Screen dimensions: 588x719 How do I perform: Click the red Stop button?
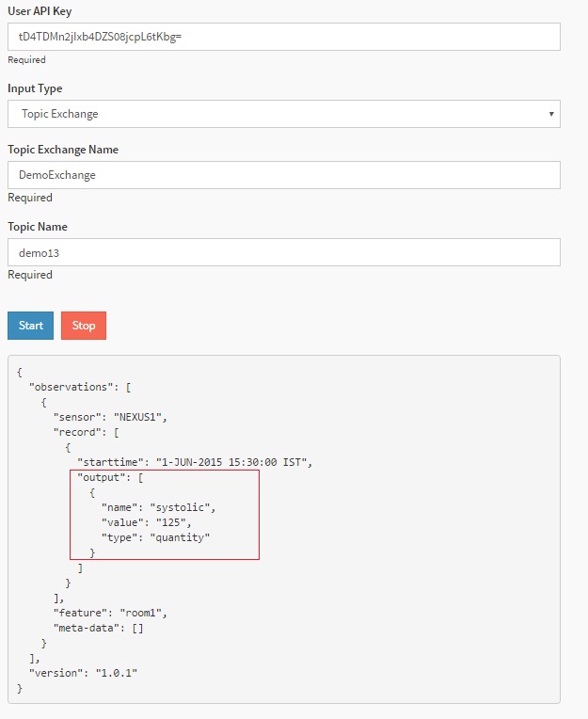(84, 326)
